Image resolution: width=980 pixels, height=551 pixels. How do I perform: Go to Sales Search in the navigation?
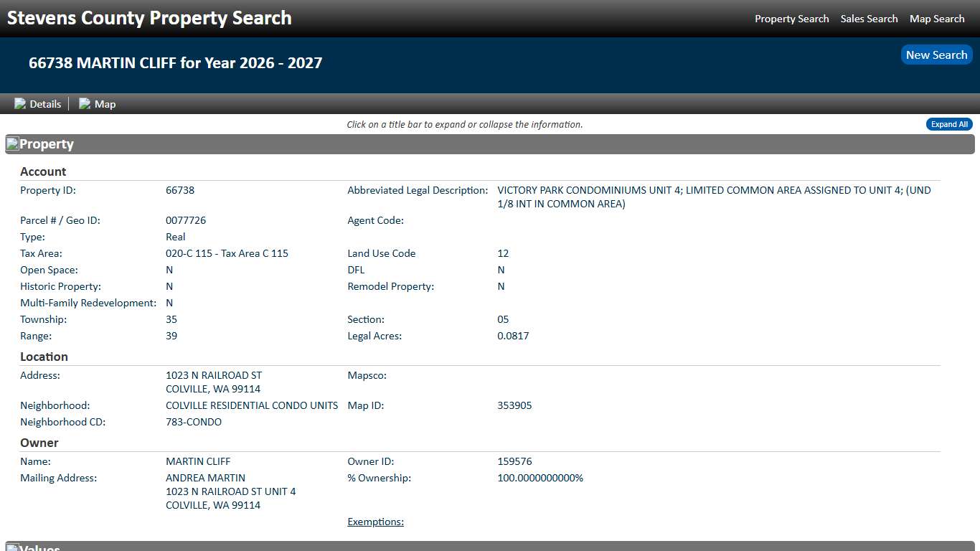coord(869,19)
